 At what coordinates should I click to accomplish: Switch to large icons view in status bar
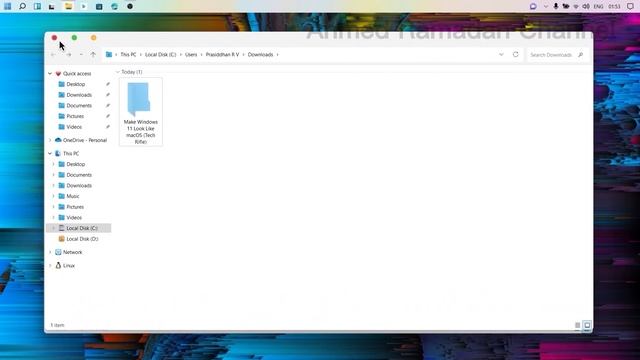click(587, 325)
